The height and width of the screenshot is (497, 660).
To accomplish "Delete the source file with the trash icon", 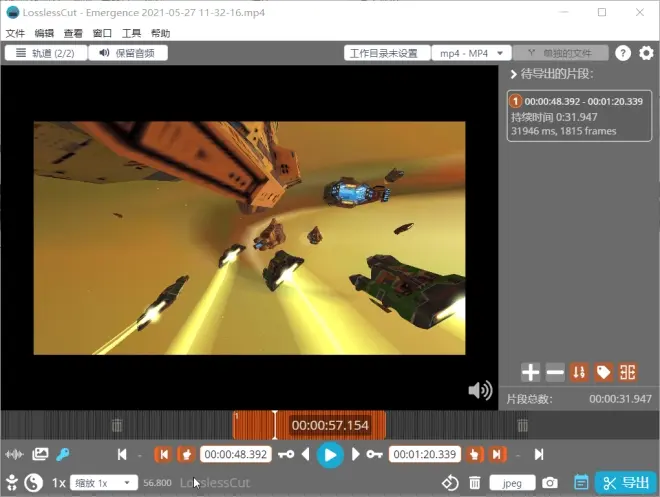I will pyautogui.click(x=475, y=483).
